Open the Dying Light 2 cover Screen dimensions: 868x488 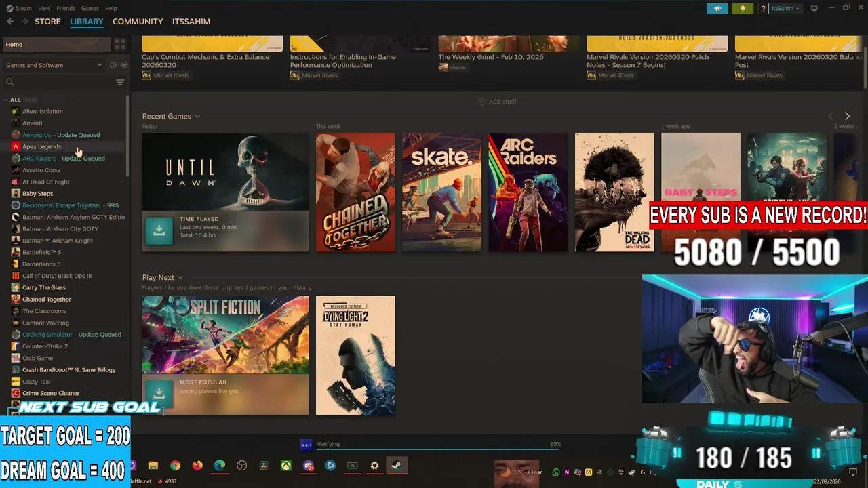[x=355, y=355]
